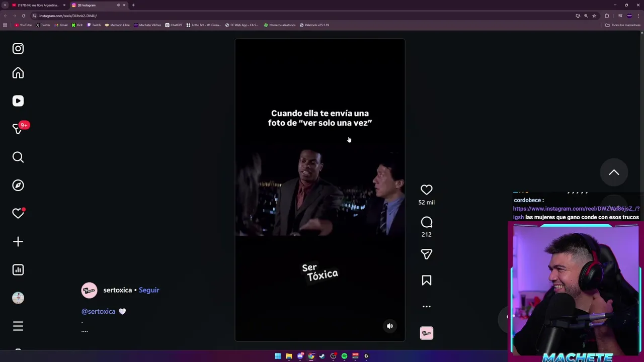
Task: Open Logitech G HUB from the taskbar
Action: 366,356
